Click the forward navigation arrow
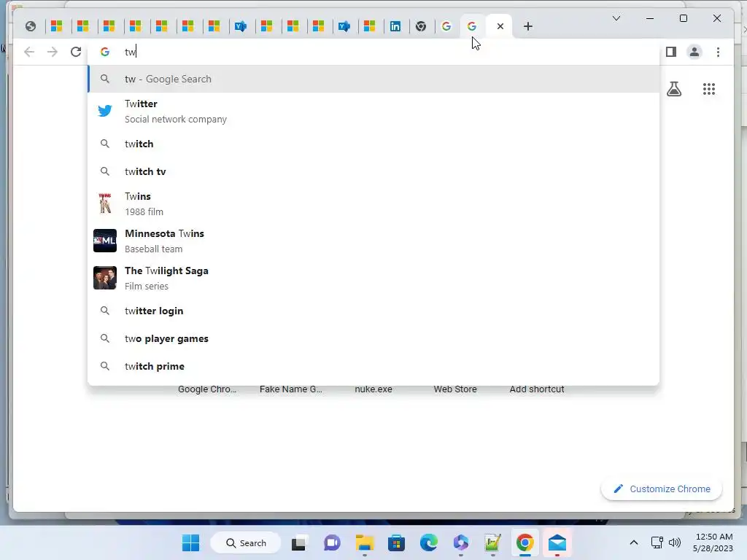This screenshot has height=560, width=747. coord(53,52)
